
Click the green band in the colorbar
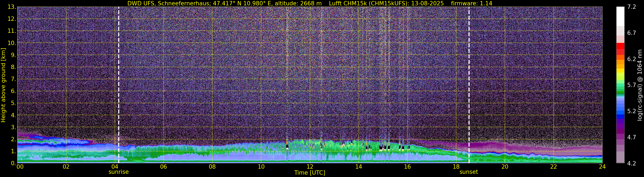(x=620, y=93)
